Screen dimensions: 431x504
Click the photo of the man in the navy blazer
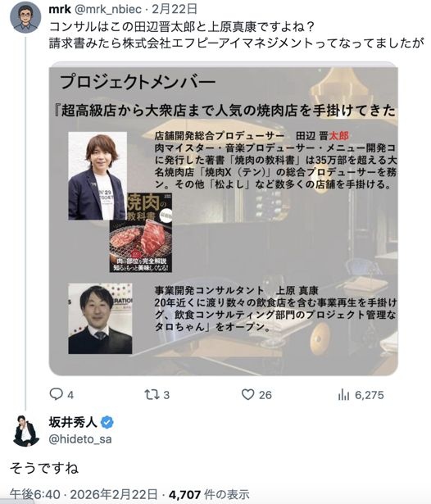98,176
